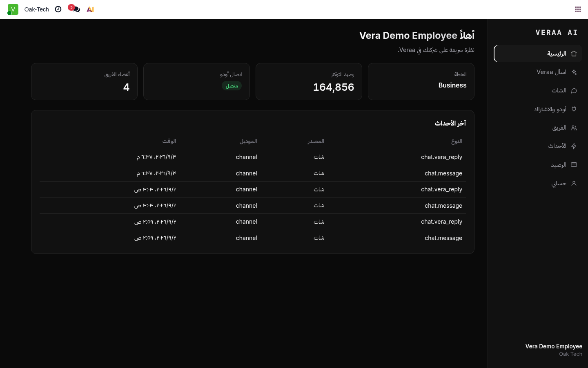Open the apps grid icon
This screenshot has width=588, height=368.
578,9
